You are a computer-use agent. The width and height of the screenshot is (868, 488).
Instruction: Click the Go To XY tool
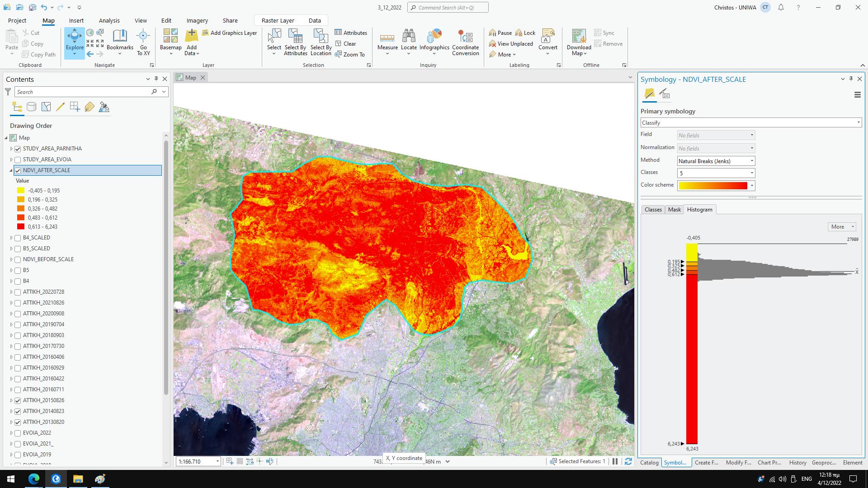pyautogui.click(x=143, y=42)
